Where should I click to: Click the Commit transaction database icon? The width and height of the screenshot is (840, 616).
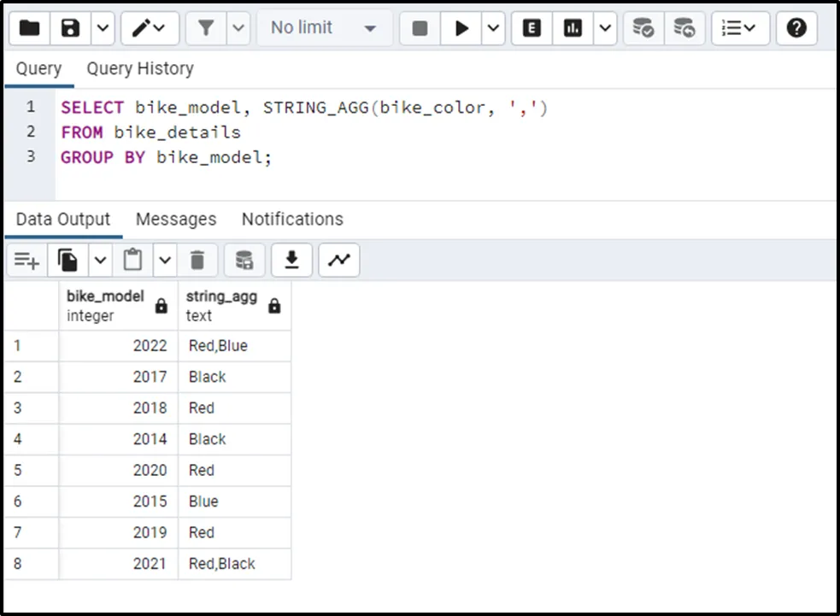point(643,28)
